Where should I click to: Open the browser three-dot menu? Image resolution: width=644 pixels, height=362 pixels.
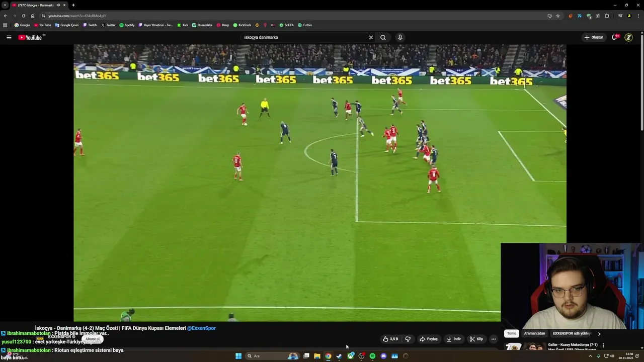[637, 16]
